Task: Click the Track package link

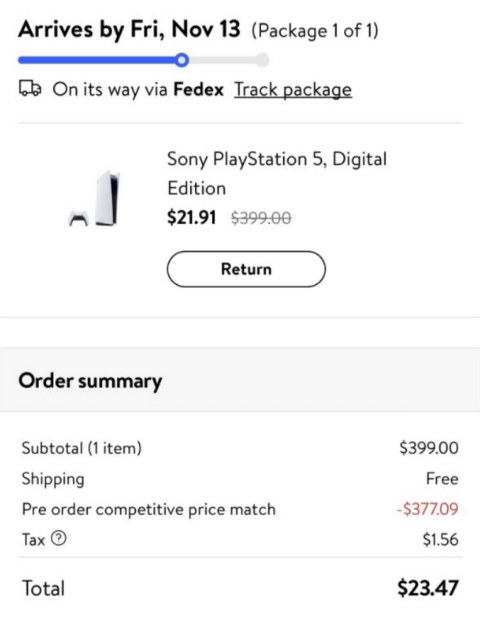Action: pyautogui.click(x=293, y=90)
